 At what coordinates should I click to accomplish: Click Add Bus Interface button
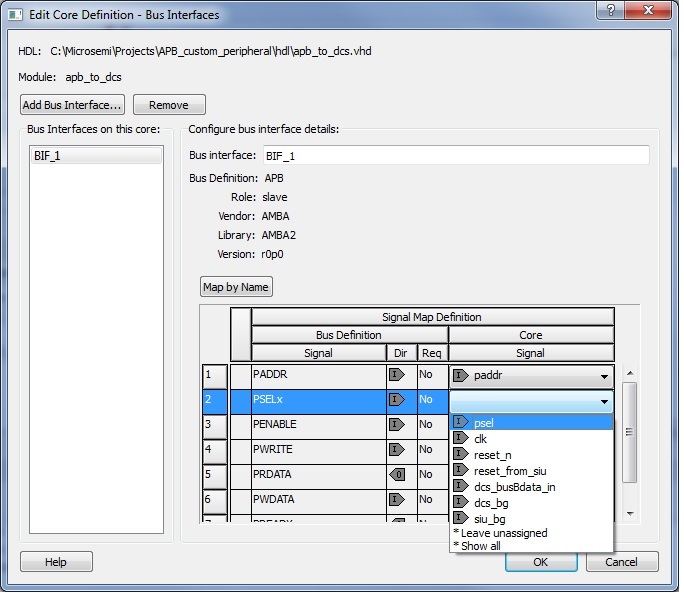point(73,106)
